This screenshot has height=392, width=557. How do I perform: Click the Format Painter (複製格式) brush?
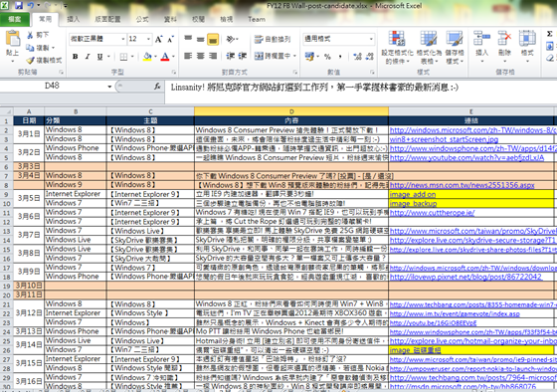point(30,60)
